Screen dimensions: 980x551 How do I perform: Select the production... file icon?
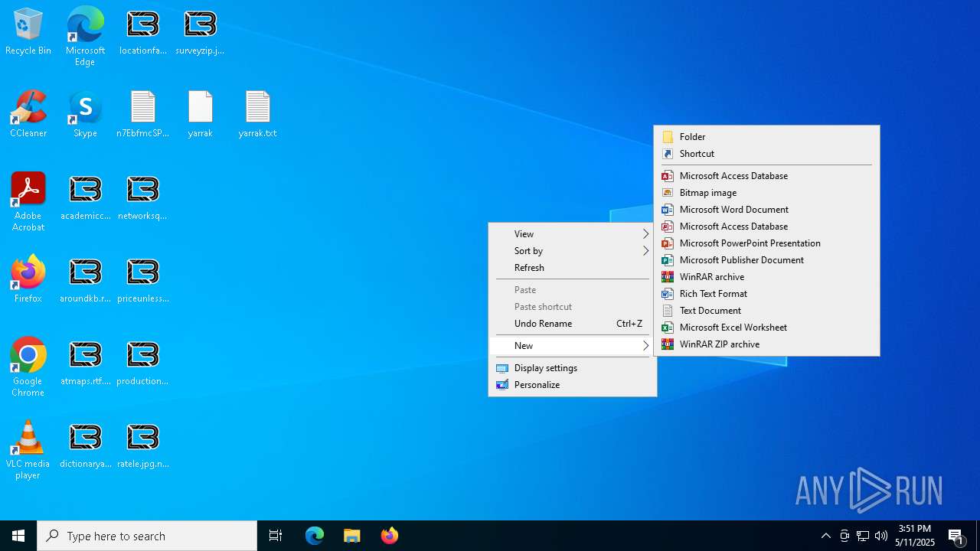(x=143, y=363)
